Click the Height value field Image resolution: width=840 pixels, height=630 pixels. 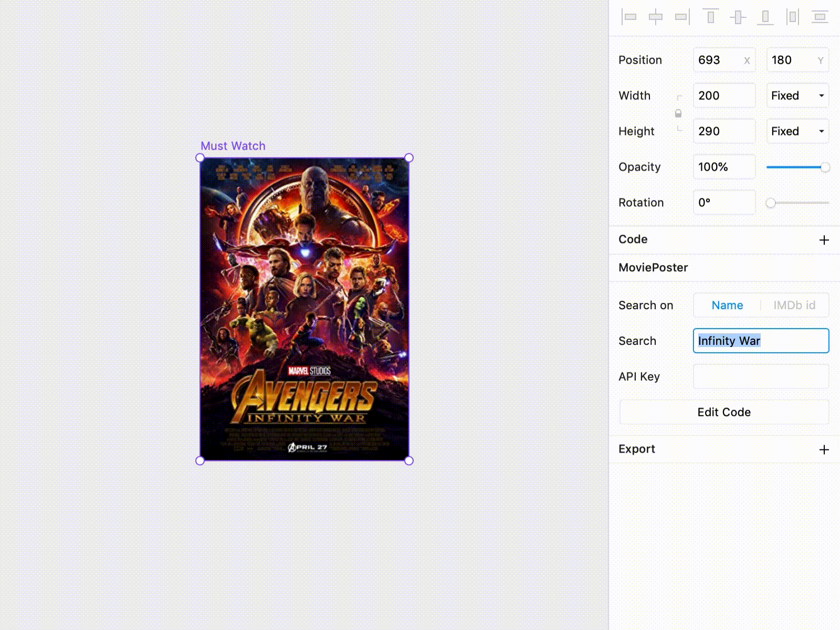point(724,131)
